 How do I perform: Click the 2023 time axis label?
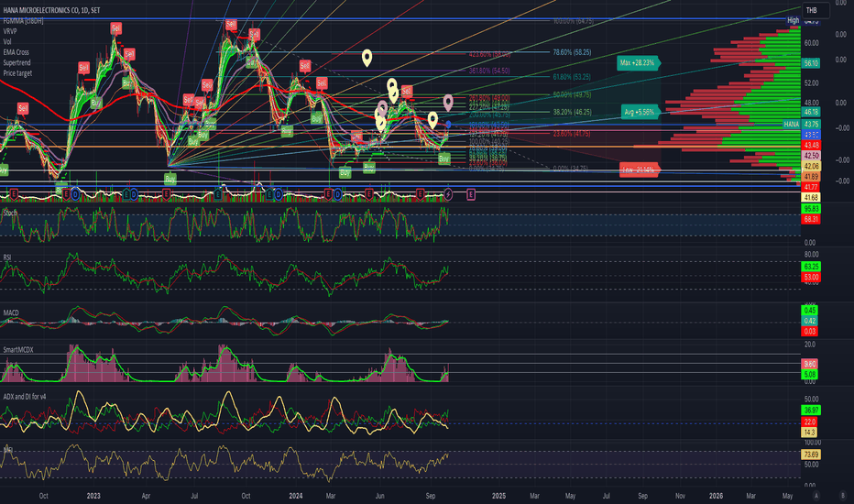[93, 496]
